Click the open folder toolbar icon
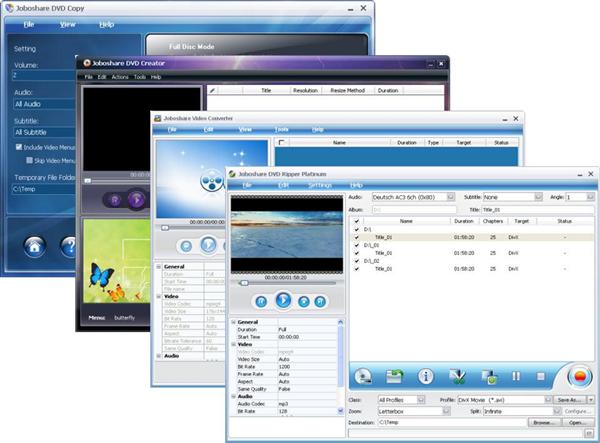The image size is (600, 443). coord(394,376)
